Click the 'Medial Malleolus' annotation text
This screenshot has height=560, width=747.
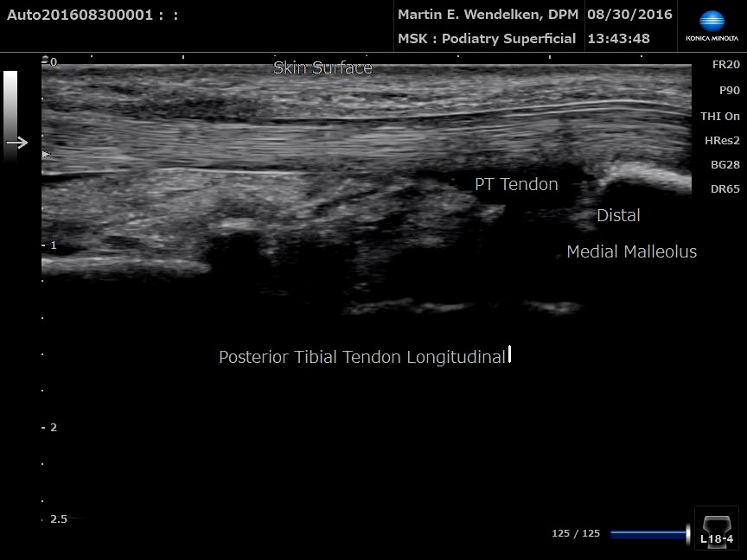pos(631,251)
